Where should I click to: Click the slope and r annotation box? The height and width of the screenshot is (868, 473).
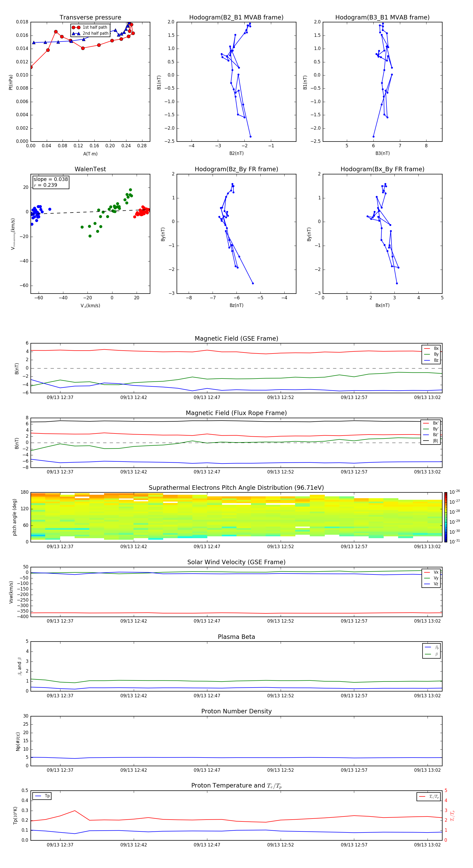50,182
